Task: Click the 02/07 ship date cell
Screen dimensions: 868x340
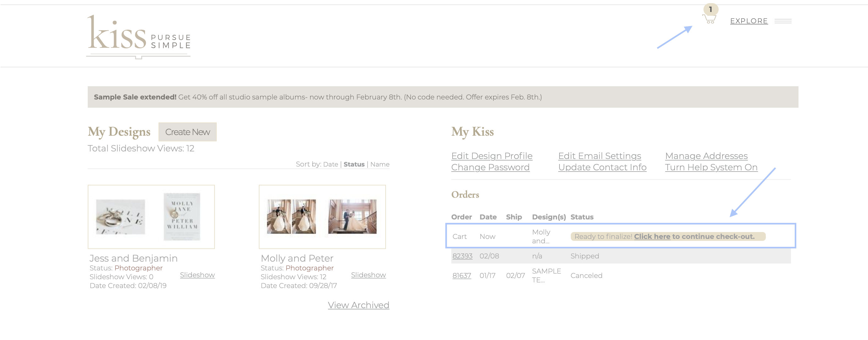Action: (x=515, y=275)
